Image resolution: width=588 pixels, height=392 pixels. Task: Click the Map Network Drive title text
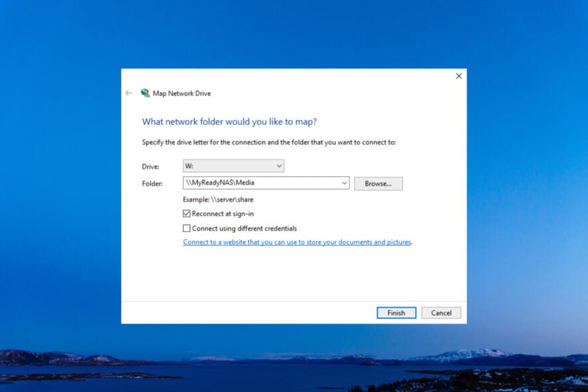(181, 93)
